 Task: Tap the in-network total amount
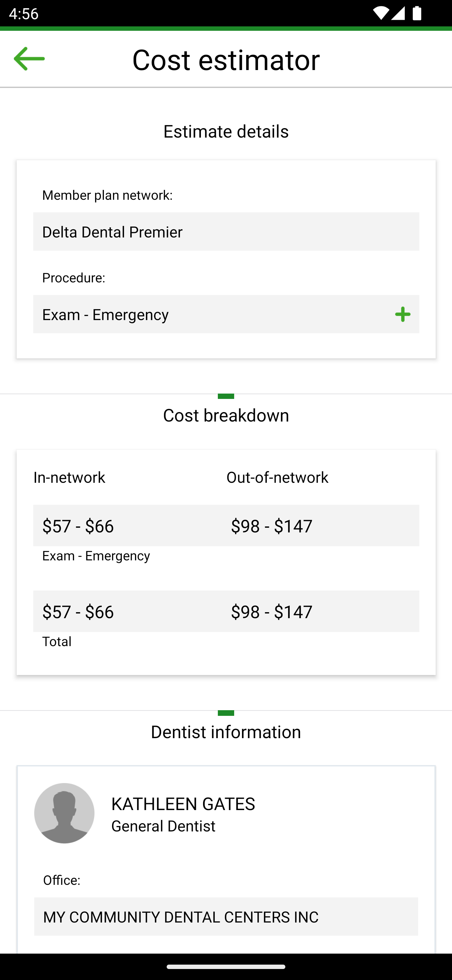pyautogui.click(x=78, y=612)
